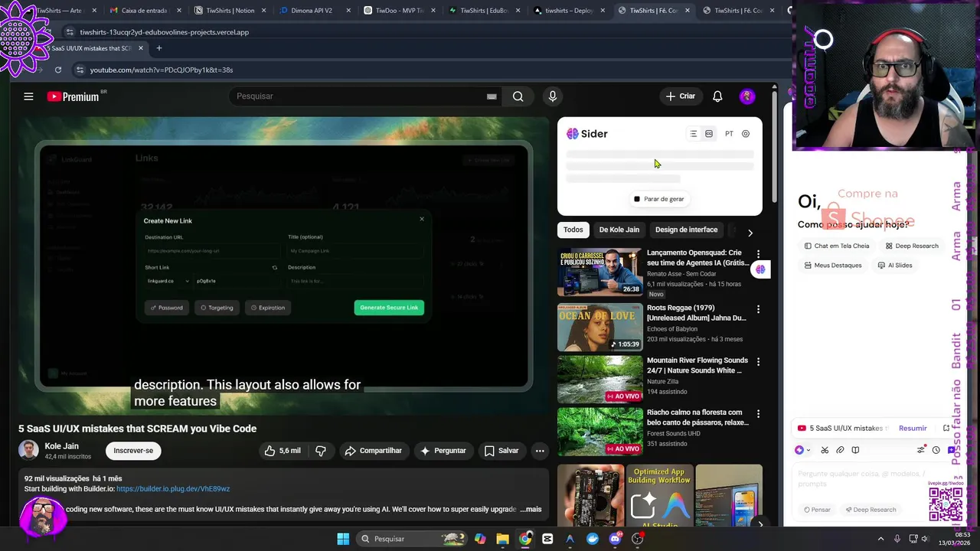This screenshot has height=551, width=980.
Task: Open the on-screen keyboard icon in search
Action: (492, 96)
